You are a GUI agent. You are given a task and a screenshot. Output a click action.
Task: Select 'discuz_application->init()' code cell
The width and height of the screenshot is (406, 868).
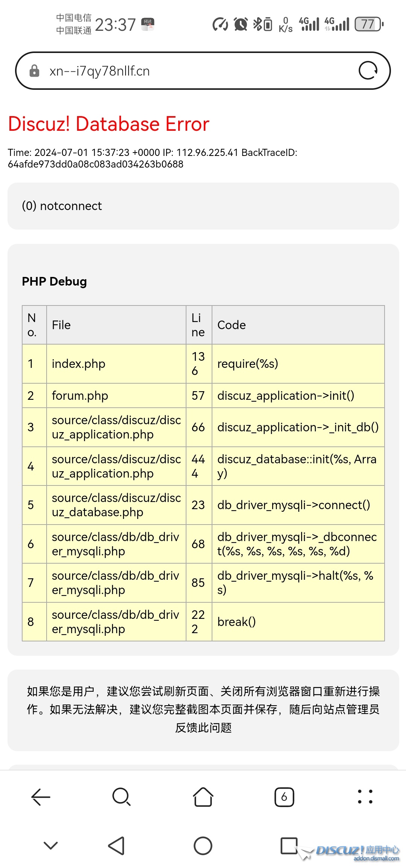coord(298,396)
